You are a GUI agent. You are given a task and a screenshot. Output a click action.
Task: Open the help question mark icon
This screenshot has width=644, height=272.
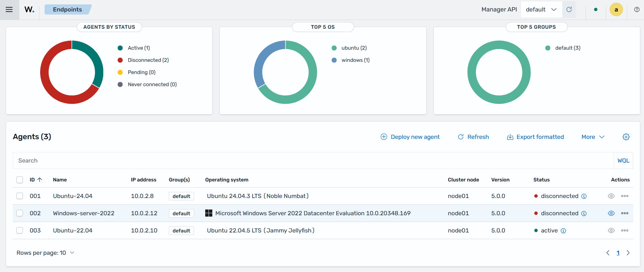click(x=637, y=9)
